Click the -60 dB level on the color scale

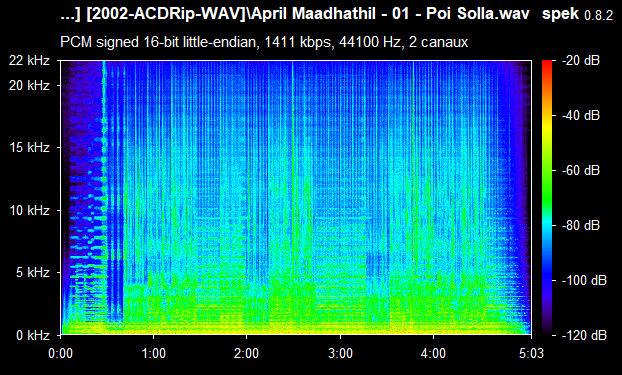581,171
